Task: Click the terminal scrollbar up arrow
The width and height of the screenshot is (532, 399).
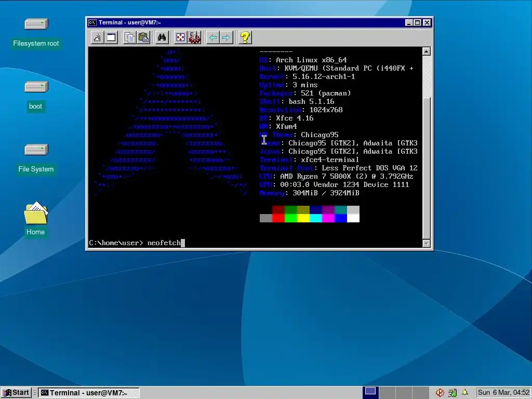Action: (x=427, y=51)
